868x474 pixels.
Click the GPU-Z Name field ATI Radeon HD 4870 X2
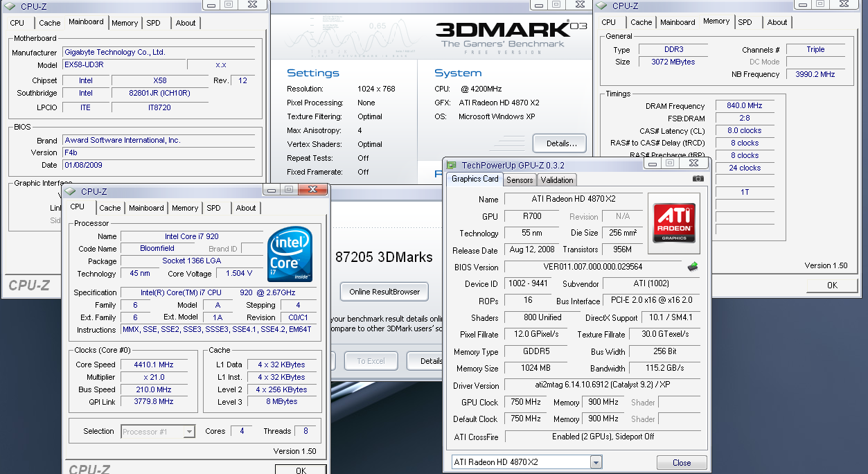[574, 199]
